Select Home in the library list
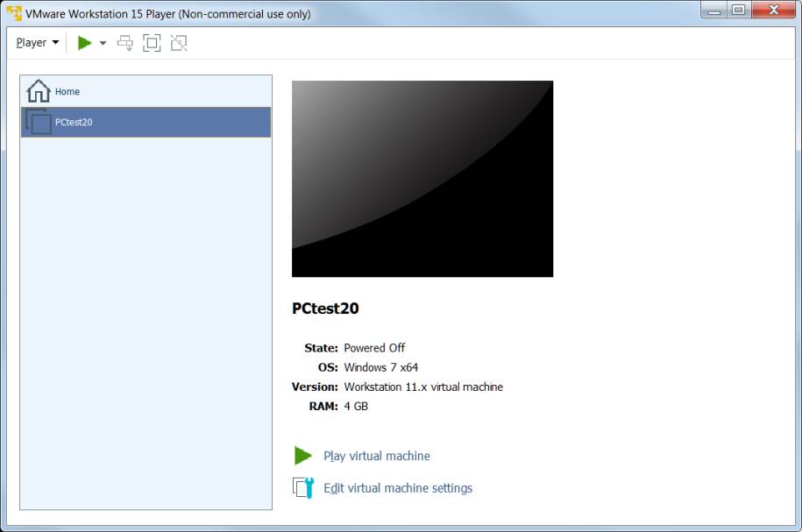 point(145,91)
